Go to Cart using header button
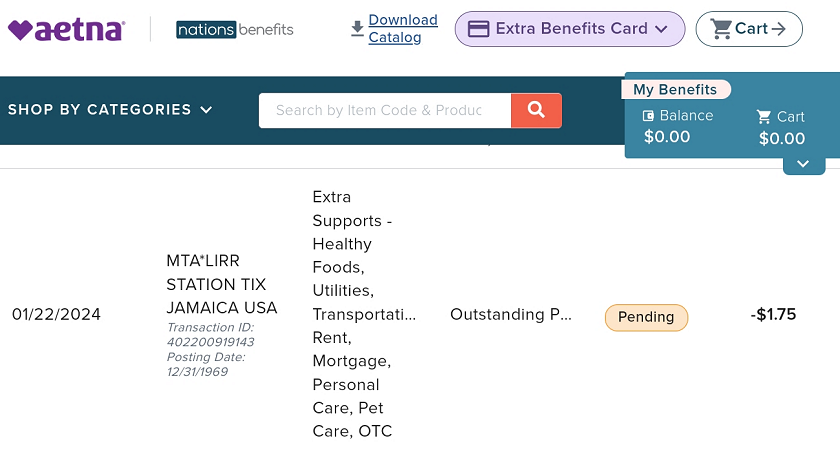 click(749, 29)
